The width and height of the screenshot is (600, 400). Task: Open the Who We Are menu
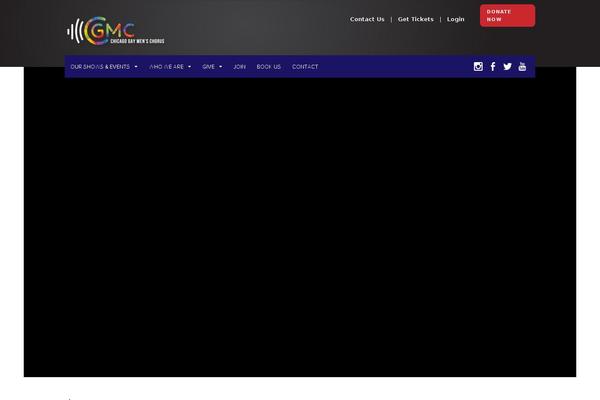pyautogui.click(x=166, y=67)
